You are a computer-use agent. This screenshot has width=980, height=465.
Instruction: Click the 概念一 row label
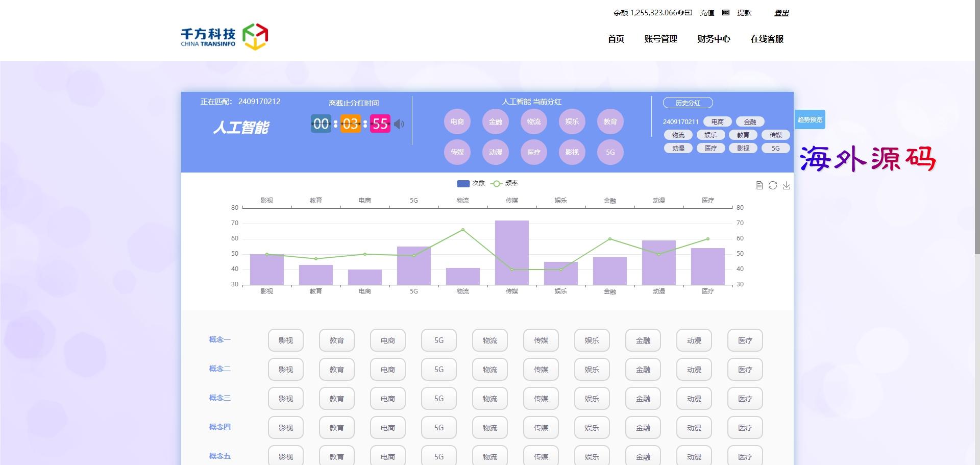(x=220, y=339)
